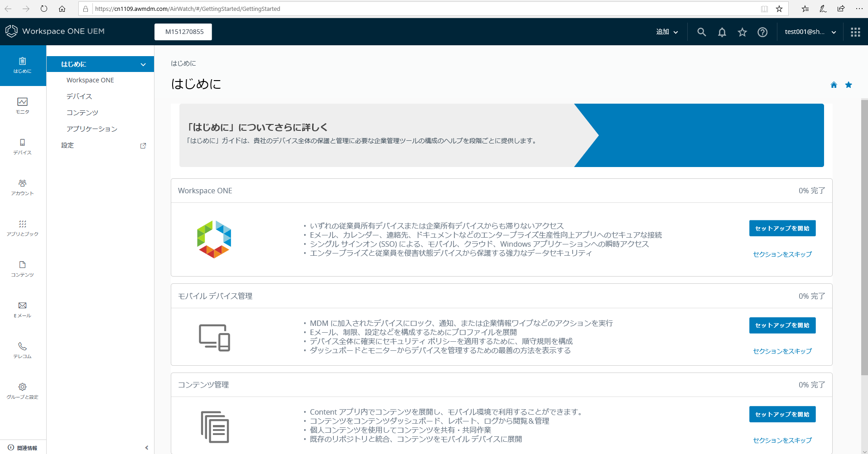Open browser share icon
The image size is (868, 454).
[x=841, y=9]
